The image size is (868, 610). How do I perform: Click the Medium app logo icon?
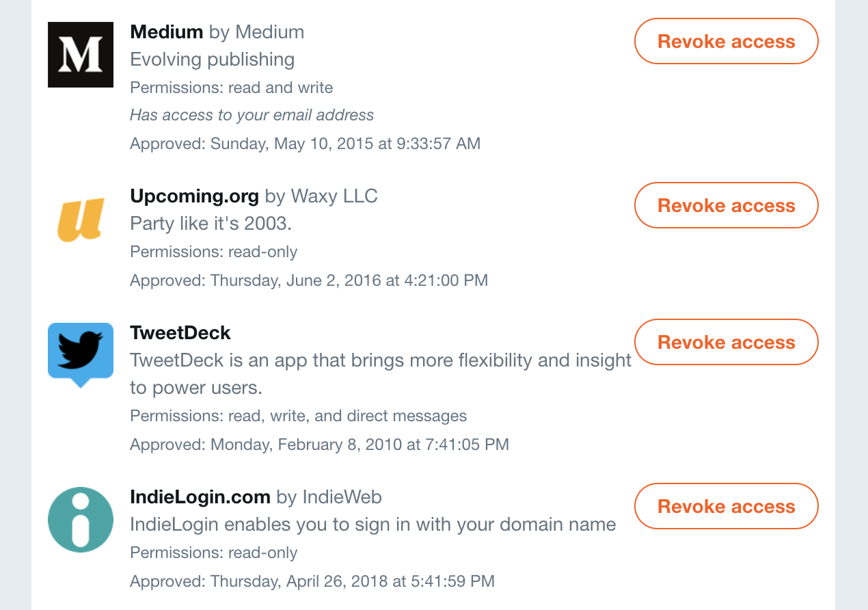[81, 55]
